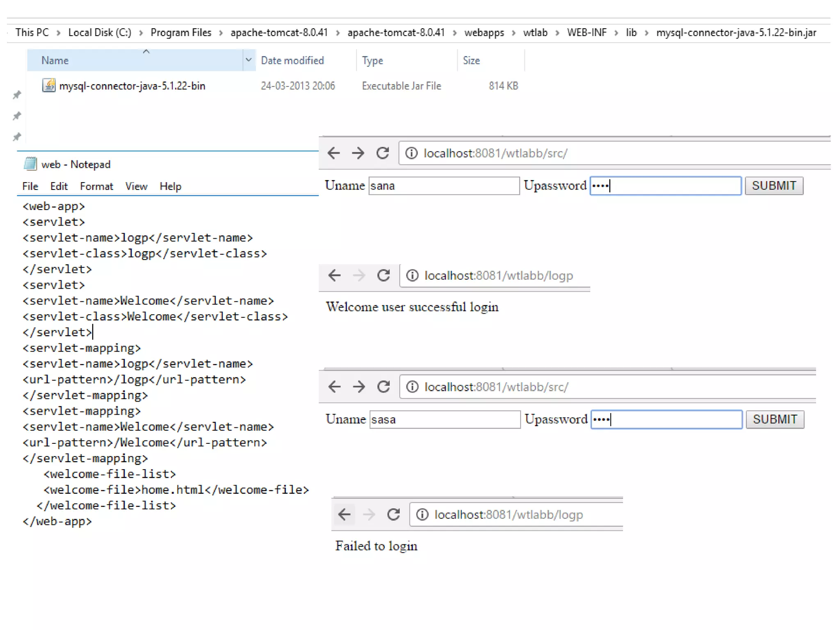Navigate to This PC in the breadcrumb
This screenshot has width=840, height=630.
pyautogui.click(x=32, y=32)
